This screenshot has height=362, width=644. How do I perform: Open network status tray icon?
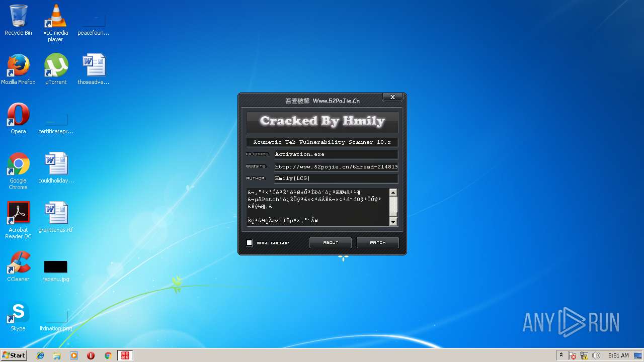pyautogui.click(x=584, y=355)
